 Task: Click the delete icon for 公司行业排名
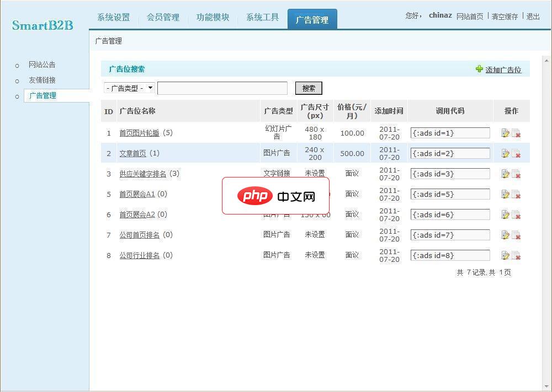tap(517, 255)
